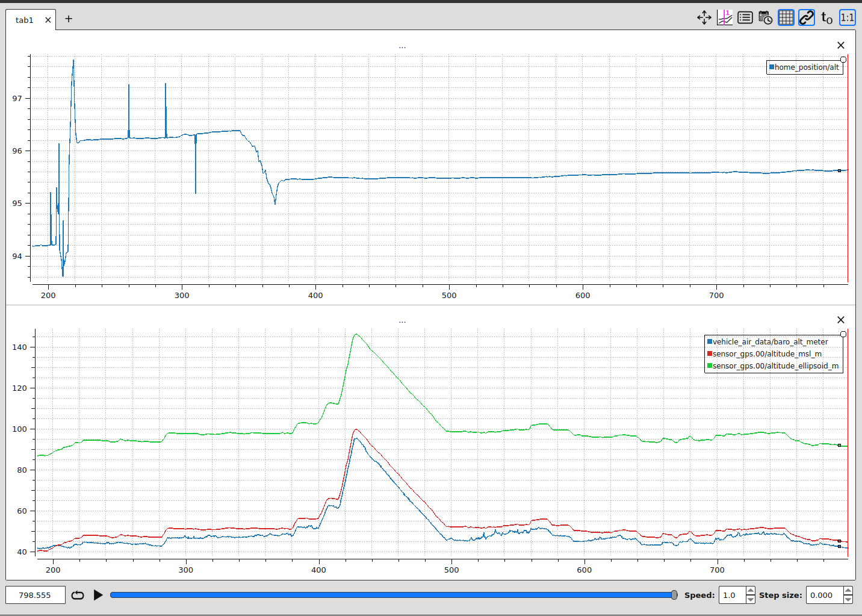Add a new tab with plus icon
Viewport: 862px width, 616px height.
(69, 19)
